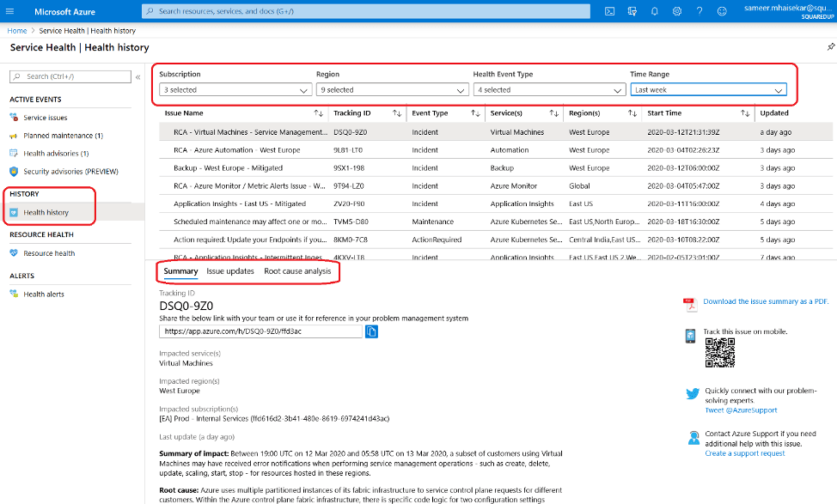The height and width of the screenshot is (504, 837).
Task: Focus the top resource search box
Action: (x=366, y=11)
